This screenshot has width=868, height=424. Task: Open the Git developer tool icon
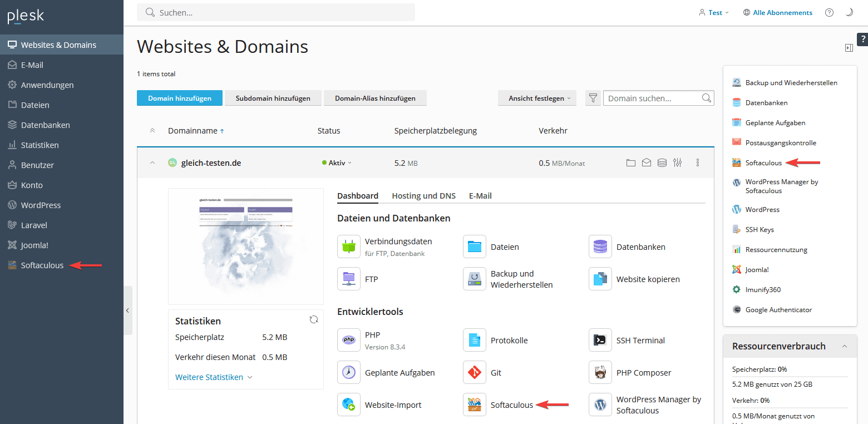(474, 372)
